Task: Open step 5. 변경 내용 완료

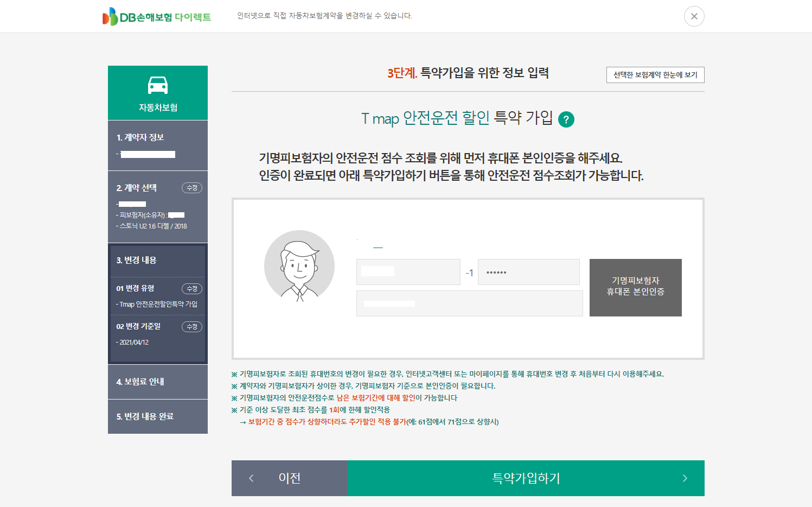Action: 145,416
